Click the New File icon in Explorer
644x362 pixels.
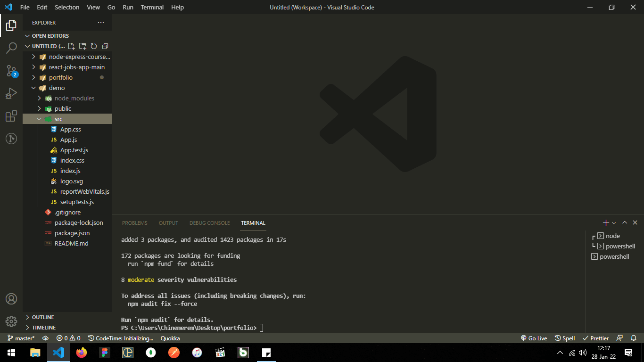tap(71, 46)
